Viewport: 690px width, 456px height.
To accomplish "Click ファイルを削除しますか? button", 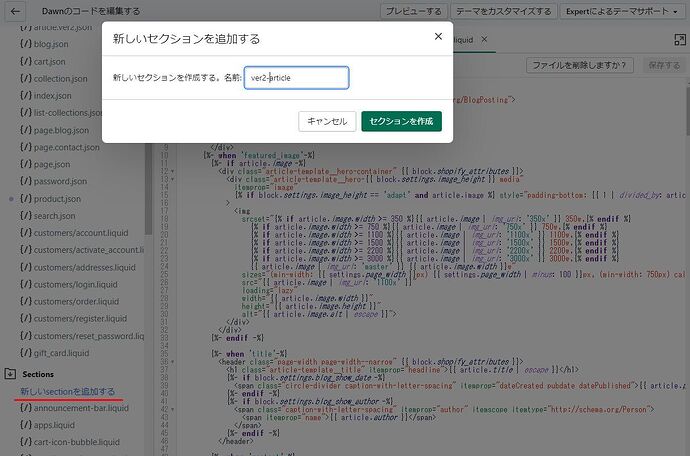I will (x=580, y=66).
